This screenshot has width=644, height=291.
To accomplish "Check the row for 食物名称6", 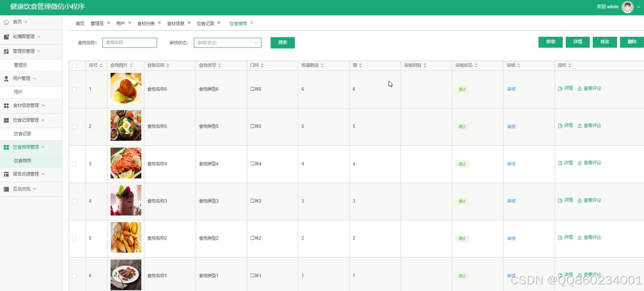I will [74, 89].
